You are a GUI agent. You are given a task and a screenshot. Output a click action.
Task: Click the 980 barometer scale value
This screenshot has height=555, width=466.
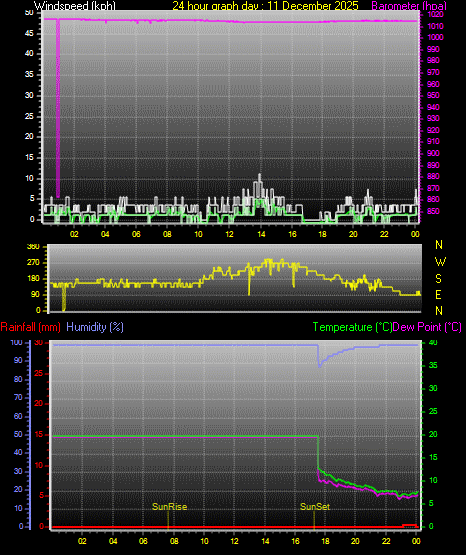(433, 61)
